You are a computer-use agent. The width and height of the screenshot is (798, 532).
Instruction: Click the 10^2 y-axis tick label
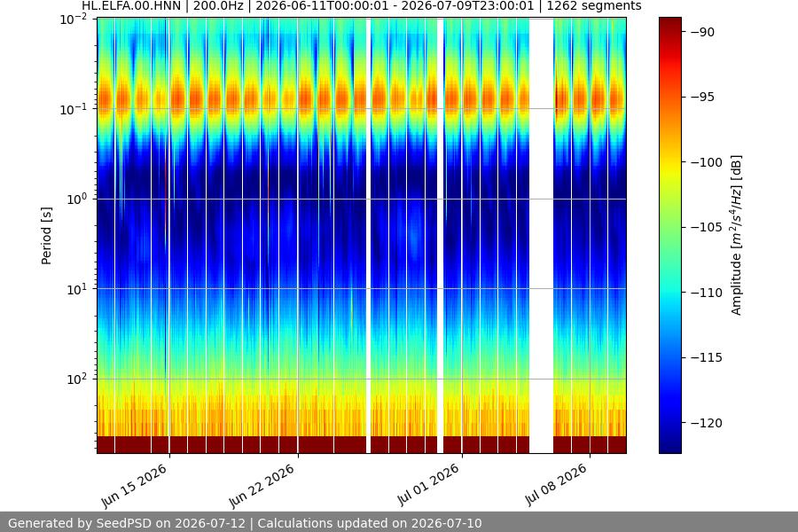pyautogui.click(x=77, y=379)
